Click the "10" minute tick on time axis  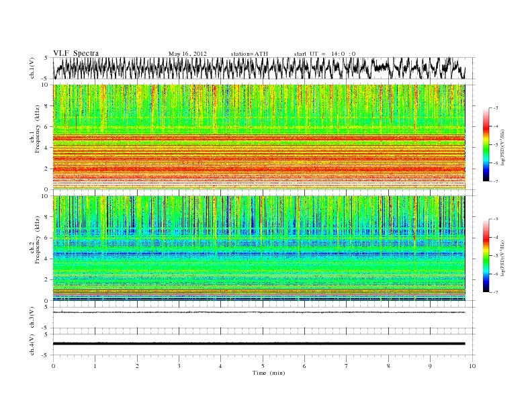pos(472,366)
